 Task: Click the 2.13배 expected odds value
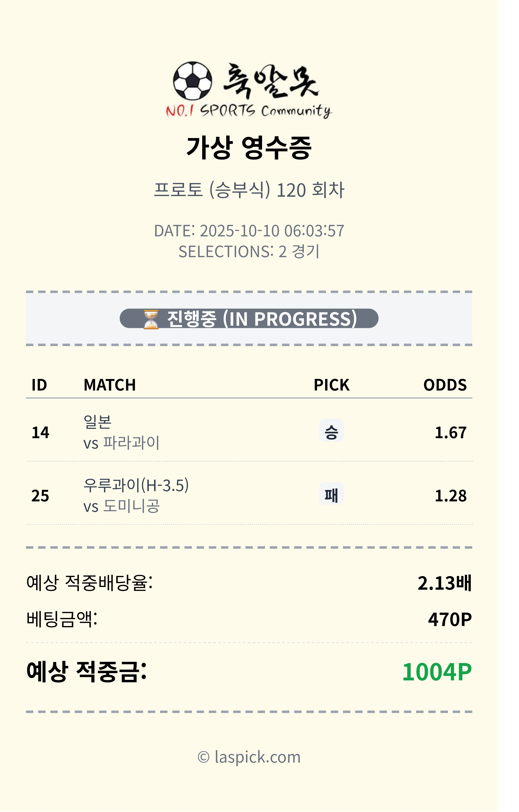(x=444, y=583)
